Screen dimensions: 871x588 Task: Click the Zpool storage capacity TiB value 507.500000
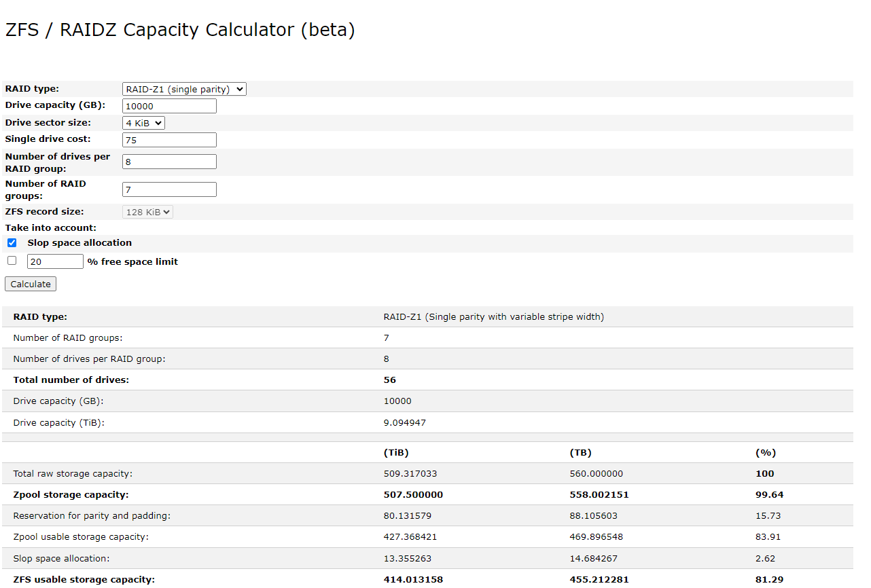[x=413, y=494]
